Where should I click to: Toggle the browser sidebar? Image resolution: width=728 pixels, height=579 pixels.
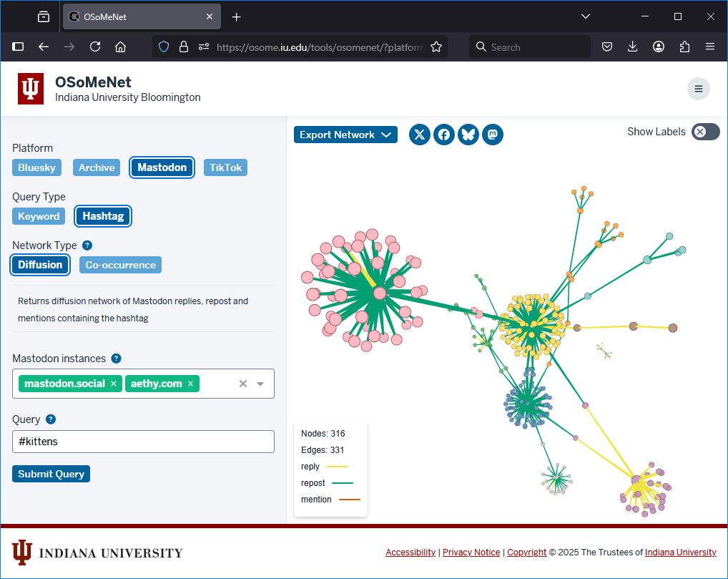pos(18,47)
